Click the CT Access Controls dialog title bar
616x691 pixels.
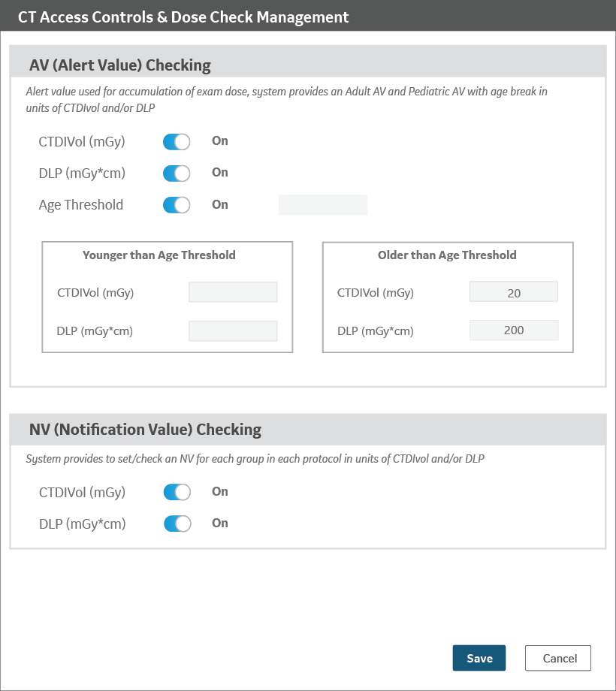click(x=183, y=17)
